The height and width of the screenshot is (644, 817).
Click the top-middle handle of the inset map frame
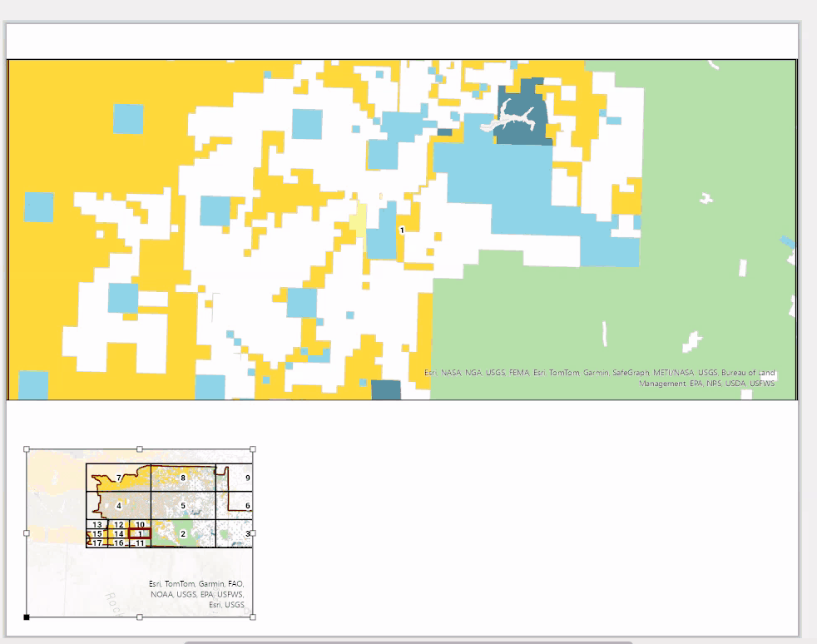[140, 449]
